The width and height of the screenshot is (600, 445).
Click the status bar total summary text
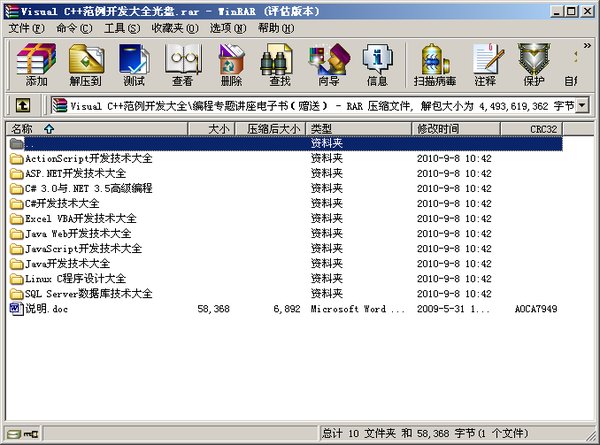(x=425, y=434)
